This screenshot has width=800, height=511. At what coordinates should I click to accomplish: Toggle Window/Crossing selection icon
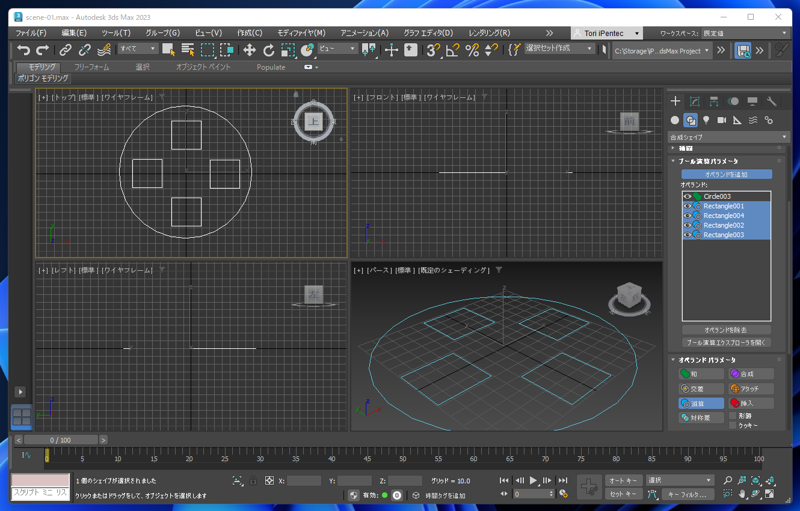227,50
